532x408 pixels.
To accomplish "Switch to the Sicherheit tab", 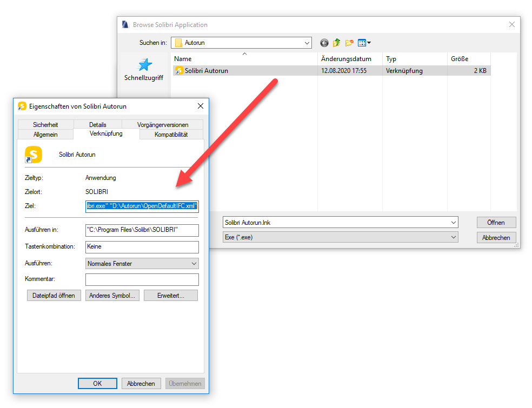I will pyautogui.click(x=45, y=124).
